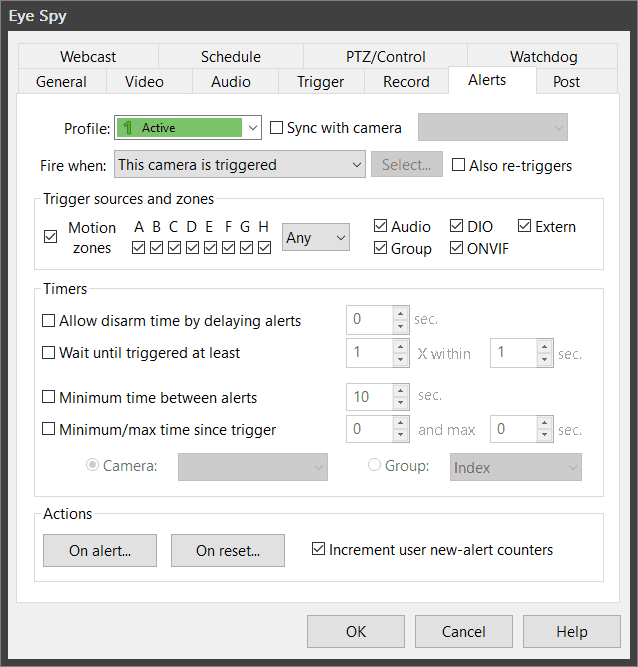Toggle the Motion zones master checkbox

pos(51,236)
